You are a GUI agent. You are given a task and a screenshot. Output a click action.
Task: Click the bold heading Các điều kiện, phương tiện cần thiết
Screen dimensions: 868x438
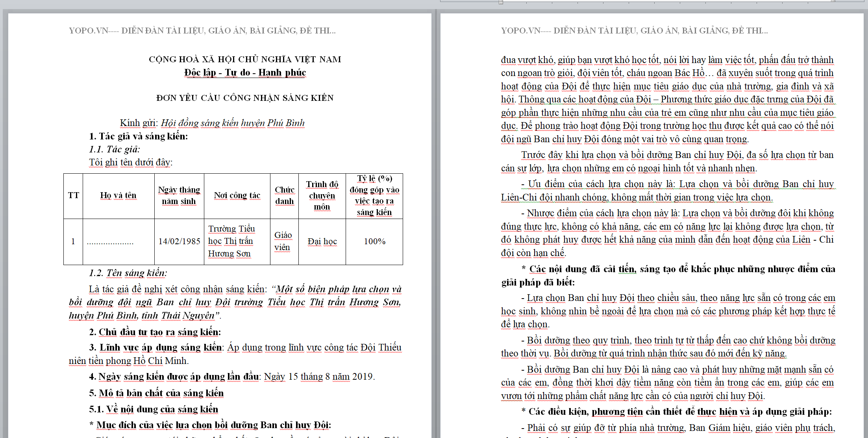[677, 412]
